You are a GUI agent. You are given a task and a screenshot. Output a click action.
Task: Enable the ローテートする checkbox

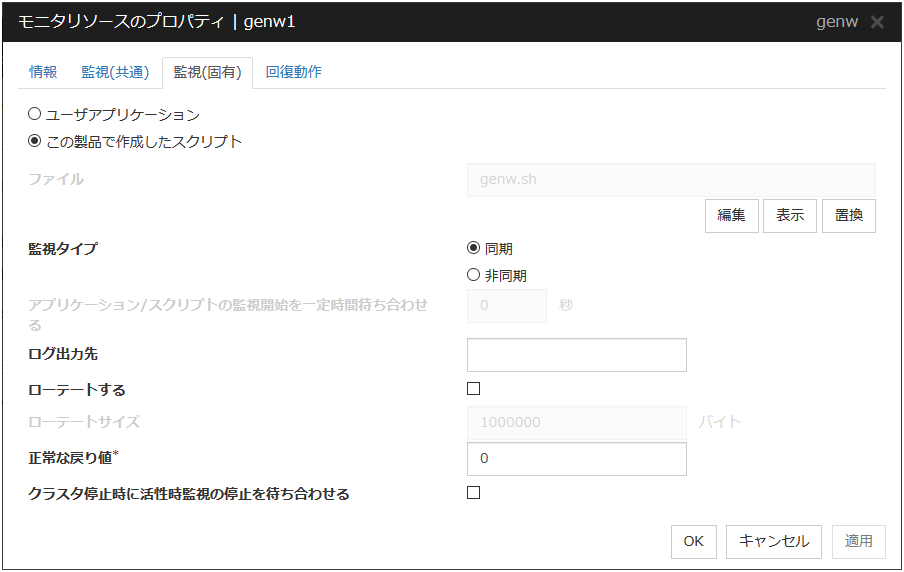(474, 389)
